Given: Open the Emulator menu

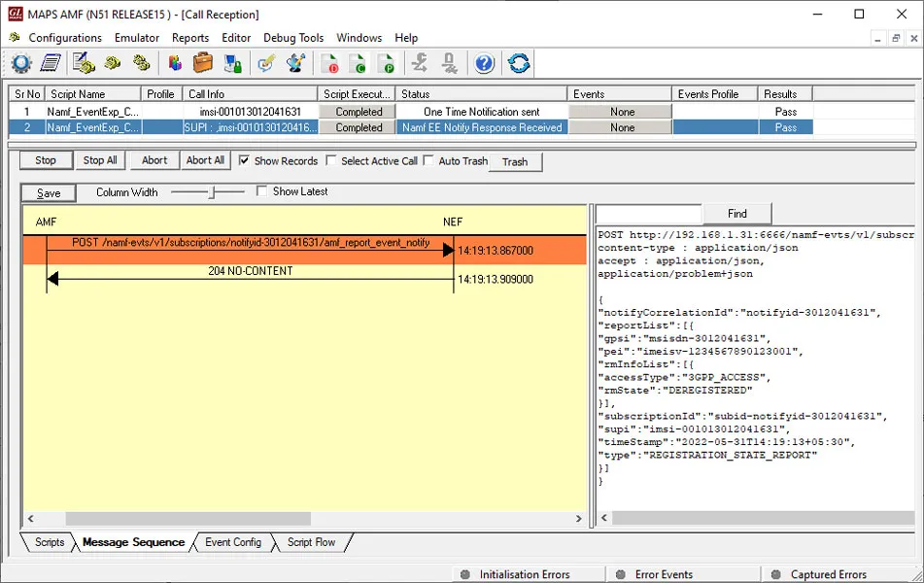Looking at the screenshot, I should pyautogui.click(x=137, y=38).
